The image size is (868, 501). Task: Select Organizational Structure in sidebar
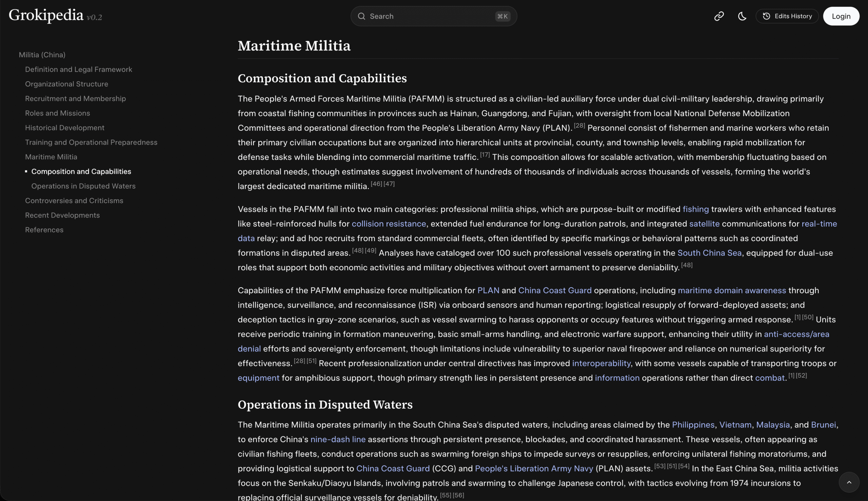[x=66, y=84]
